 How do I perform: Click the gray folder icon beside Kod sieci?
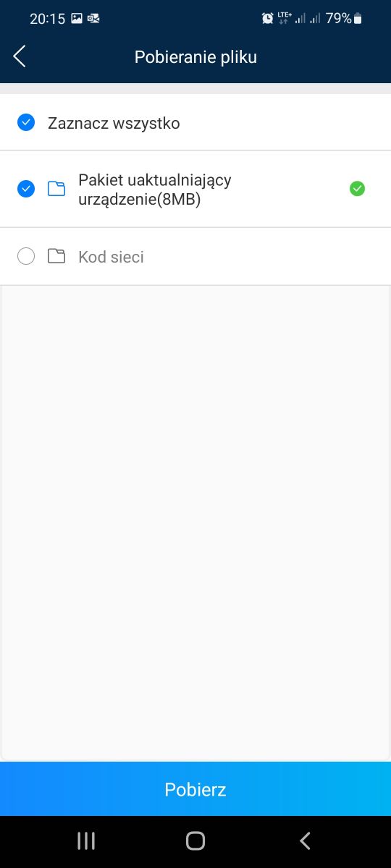coord(56,256)
